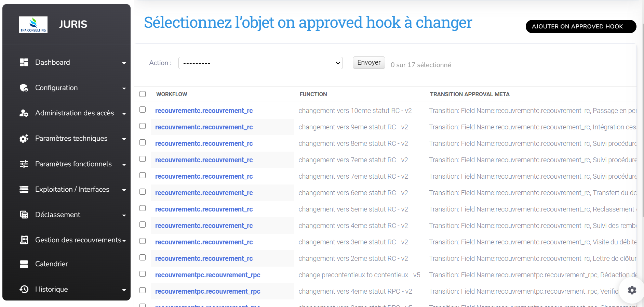Open the floating settings gear button
This screenshot has height=307, width=644.
632,290
